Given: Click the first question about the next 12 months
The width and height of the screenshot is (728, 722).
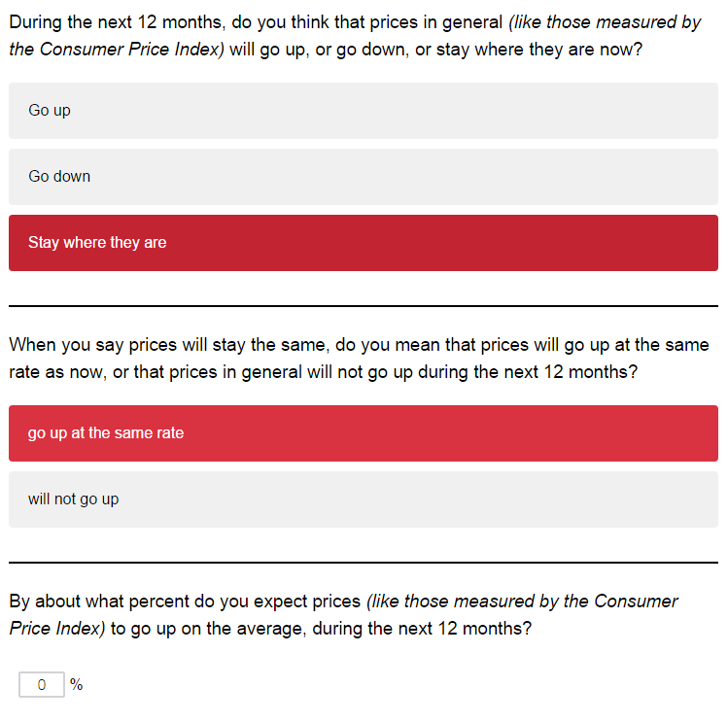Looking at the screenshot, I should (x=355, y=36).
